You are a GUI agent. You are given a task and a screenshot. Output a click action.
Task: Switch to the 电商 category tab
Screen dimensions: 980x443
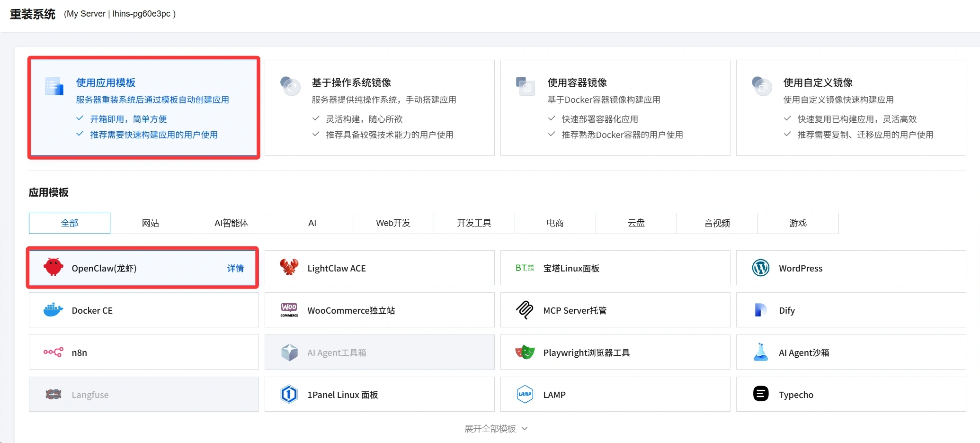[555, 223]
